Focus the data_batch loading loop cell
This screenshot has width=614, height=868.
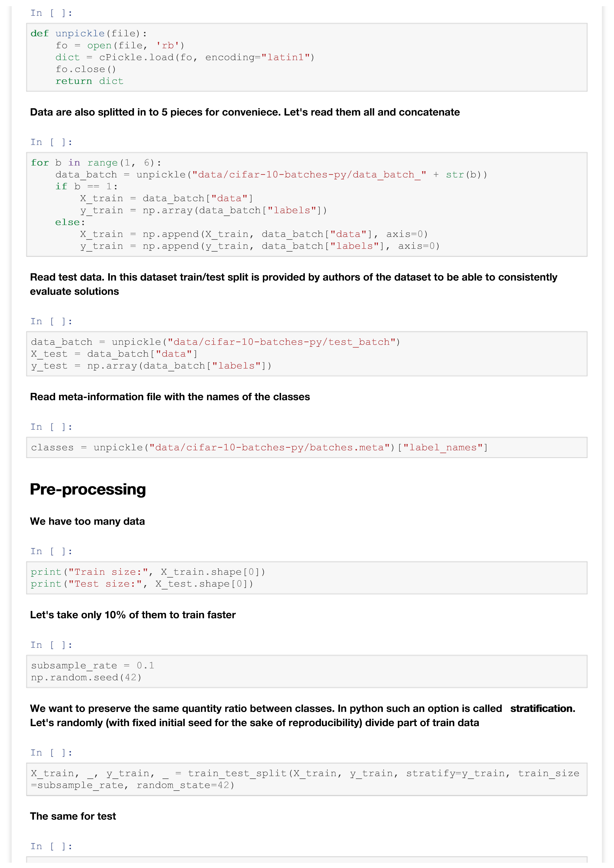coord(306,204)
